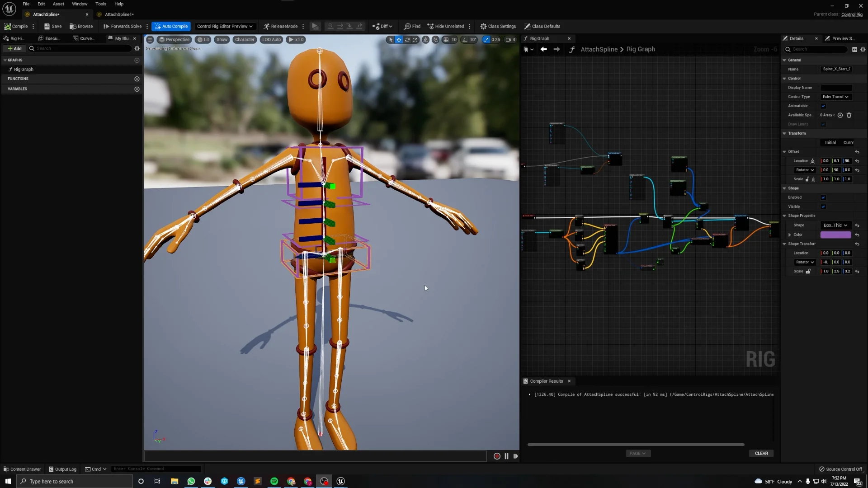Image resolution: width=868 pixels, height=488 pixels.
Task: Switch to the AttachSpline1 tab
Action: (x=118, y=14)
